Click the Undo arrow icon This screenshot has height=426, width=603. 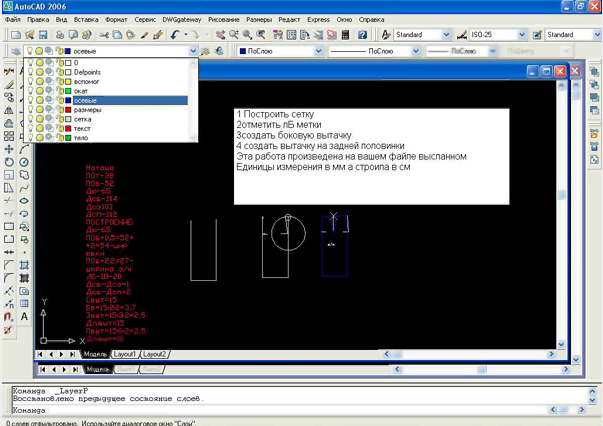(x=174, y=35)
